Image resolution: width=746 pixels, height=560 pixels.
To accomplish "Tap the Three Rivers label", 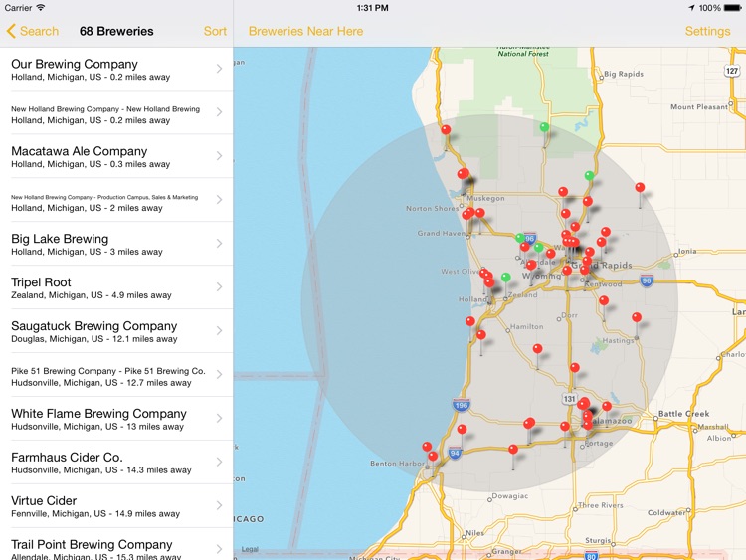I will click(601, 505).
